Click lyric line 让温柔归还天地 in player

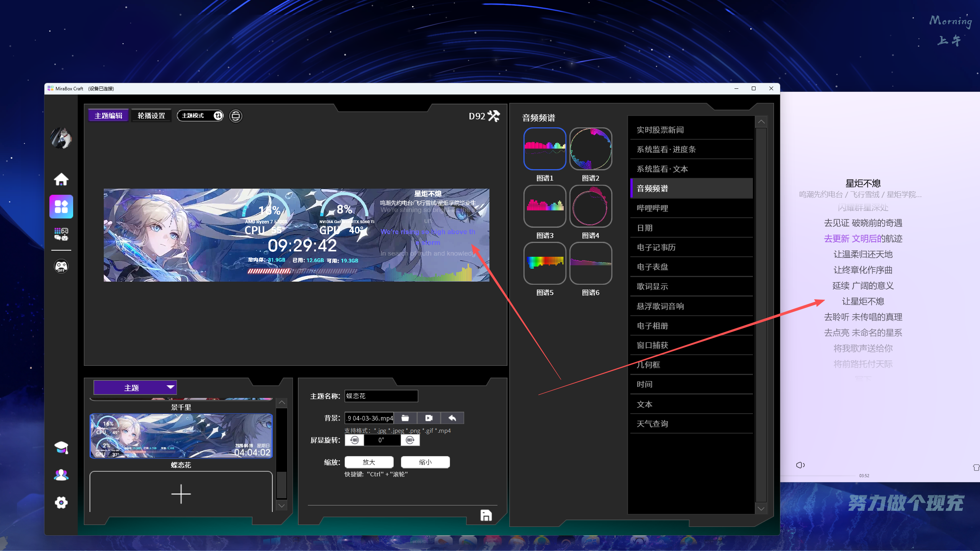pos(863,254)
